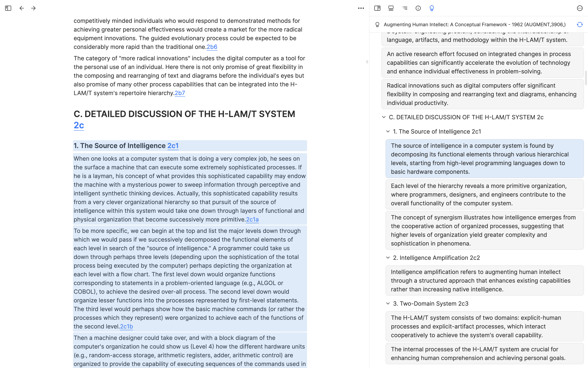The width and height of the screenshot is (588, 368).
Task: Follow the 2b7 reference link
Action: [x=180, y=93]
